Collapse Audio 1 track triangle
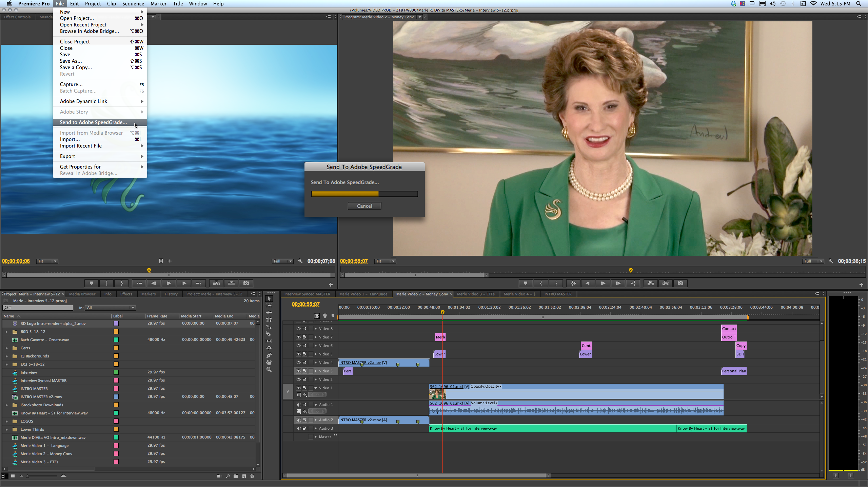 [x=316, y=405]
